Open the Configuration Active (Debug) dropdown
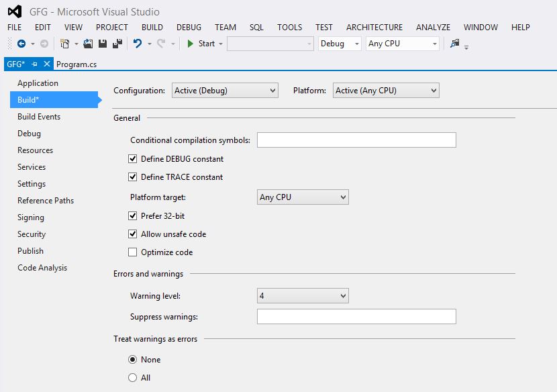 tap(225, 91)
